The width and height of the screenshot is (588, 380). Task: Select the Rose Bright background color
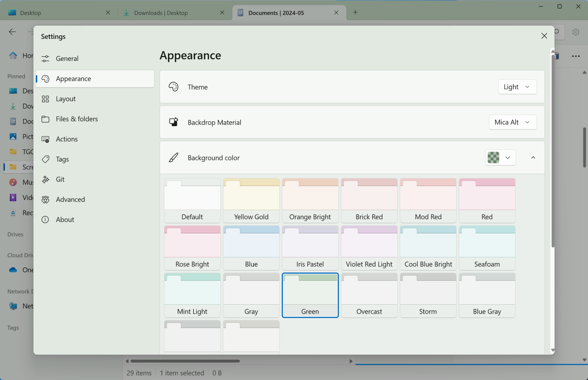coord(192,248)
